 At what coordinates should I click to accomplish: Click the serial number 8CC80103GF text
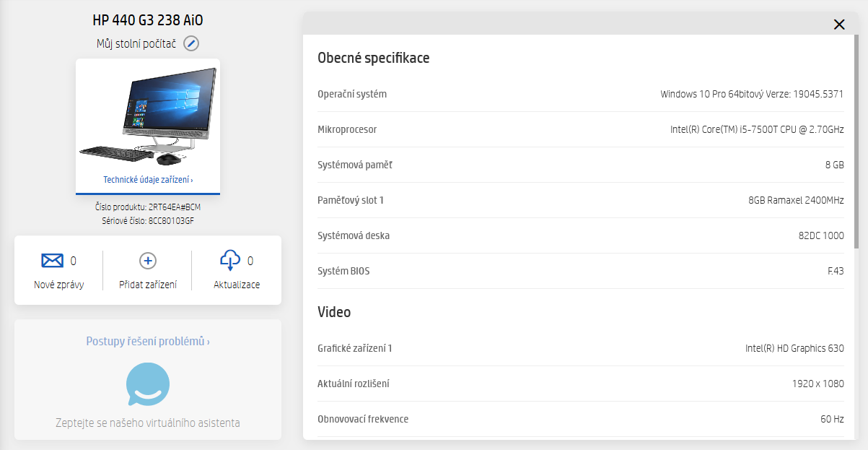[x=171, y=220]
